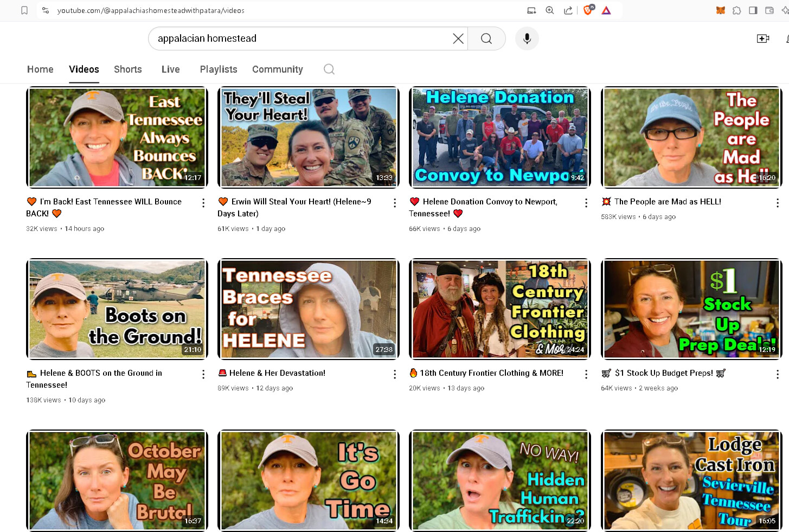Click the browser zoom magnifier icon
Screen dimensions: 789x532
550,10
